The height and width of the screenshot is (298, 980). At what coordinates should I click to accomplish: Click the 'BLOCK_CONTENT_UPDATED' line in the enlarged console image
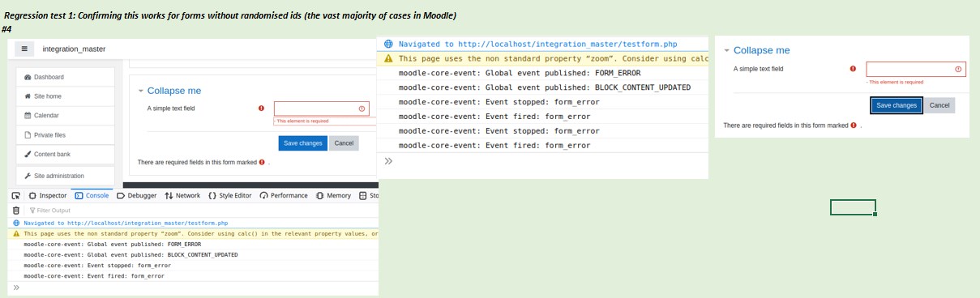[x=545, y=87]
